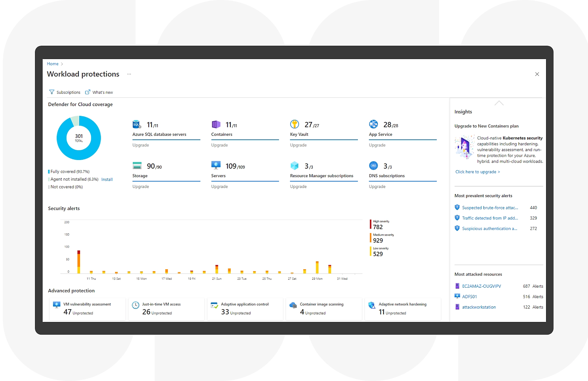Collapse the Insights panel with the chevron
This screenshot has width=588, height=381.
[x=499, y=103]
